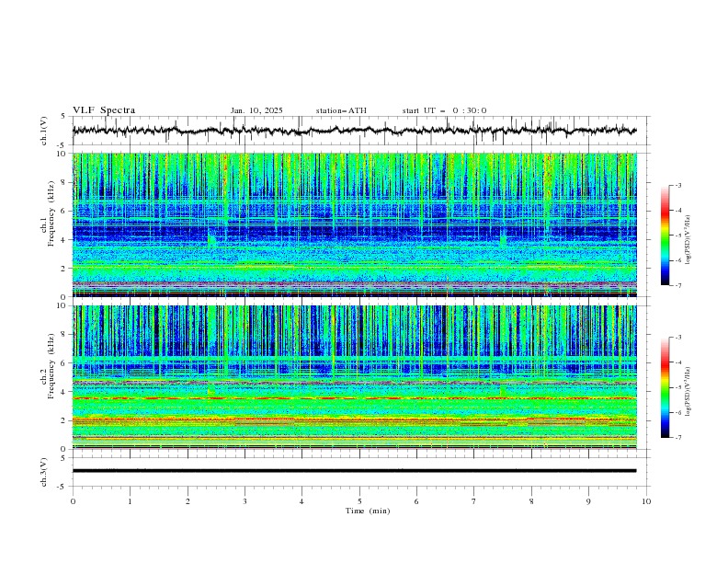Click the ch.1 rainbow color bar

click(x=665, y=236)
